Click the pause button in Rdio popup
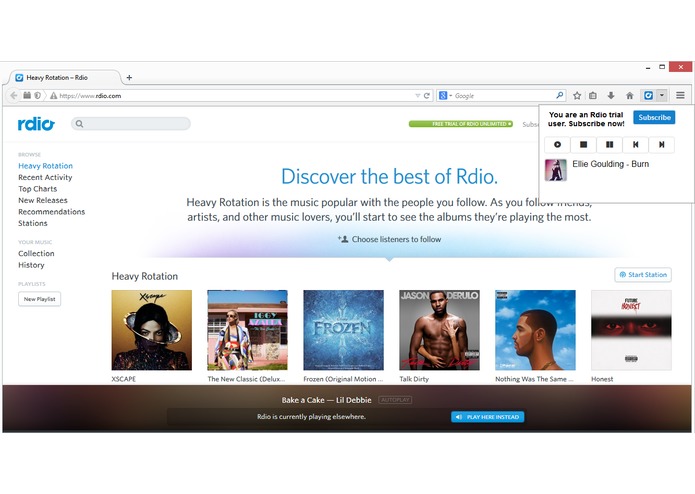Image resolution: width=695 pixels, height=494 pixels. (609, 144)
